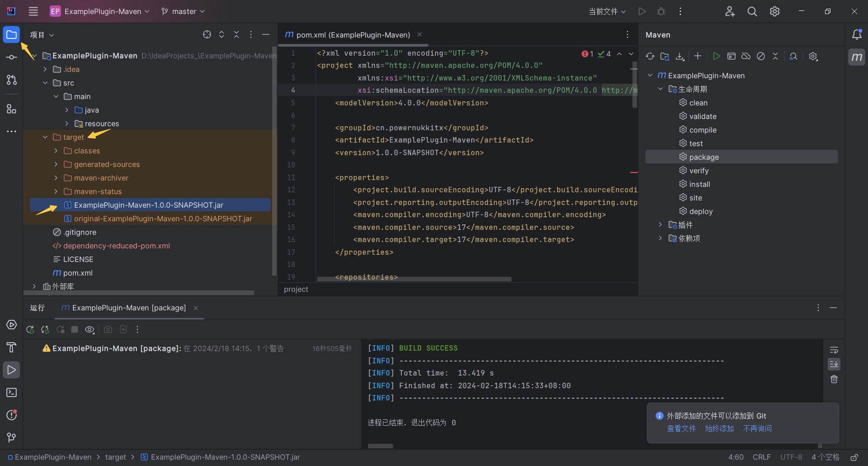Collapse all in Maven panel
Viewport: 868px width, 466px height.
(x=775, y=56)
